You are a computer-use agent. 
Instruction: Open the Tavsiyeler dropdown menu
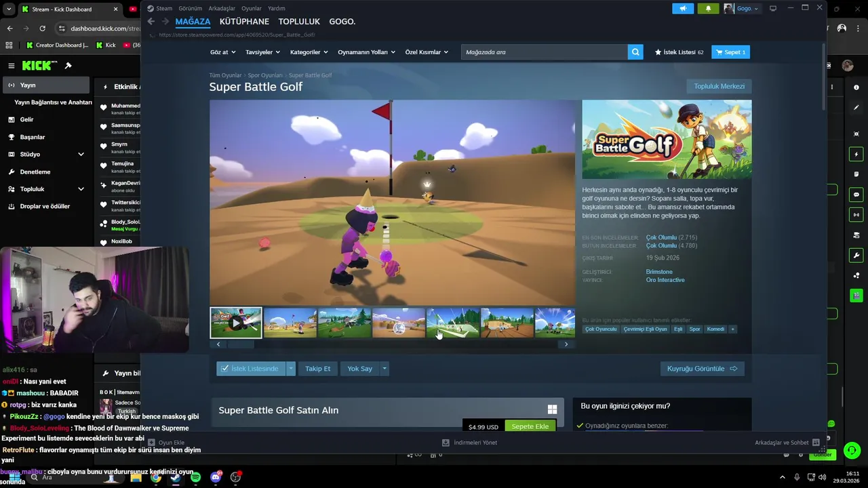pyautogui.click(x=262, y=52)
